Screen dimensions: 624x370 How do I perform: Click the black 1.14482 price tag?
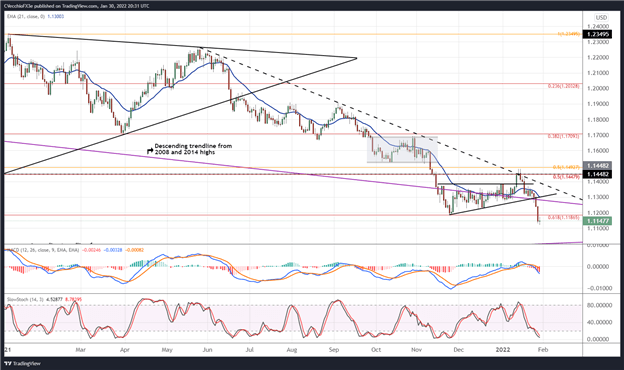[x=597, y=174]
